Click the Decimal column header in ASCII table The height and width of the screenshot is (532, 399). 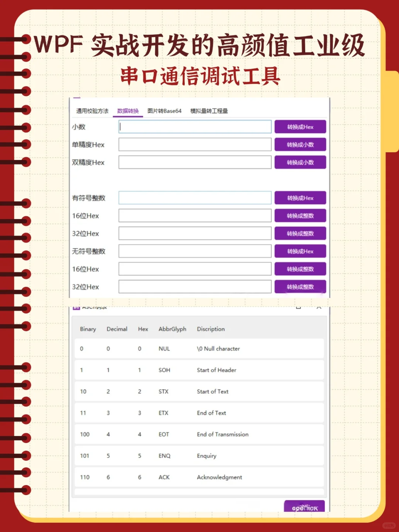click(117, 329)
